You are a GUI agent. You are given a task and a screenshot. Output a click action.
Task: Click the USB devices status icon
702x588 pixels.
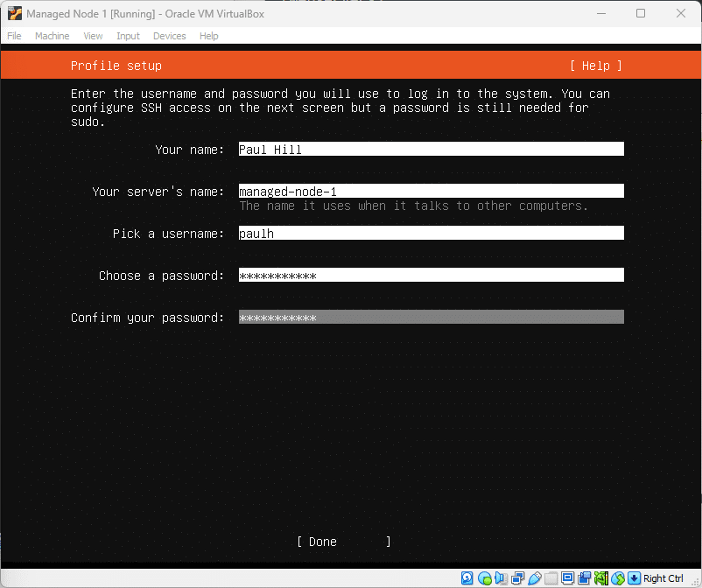pos(534,578)
